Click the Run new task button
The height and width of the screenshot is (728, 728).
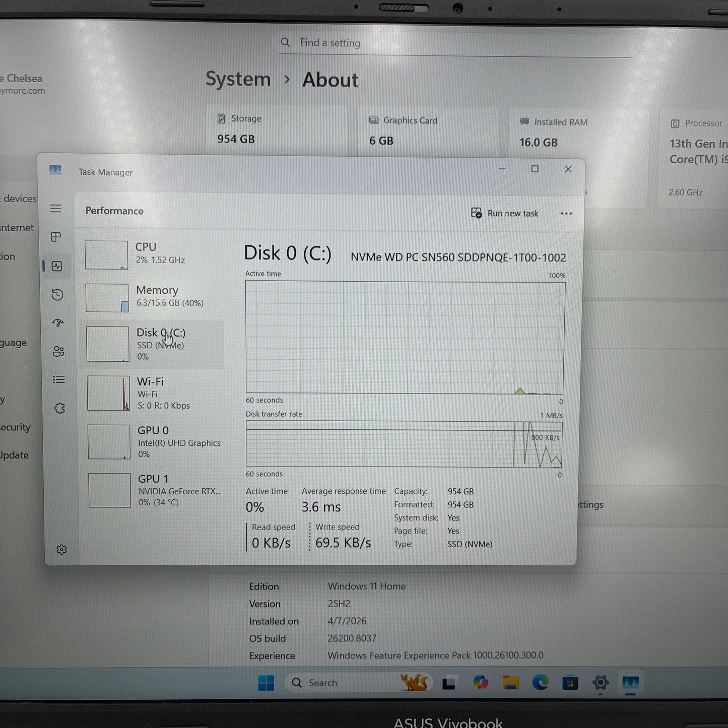click(505, 213)
